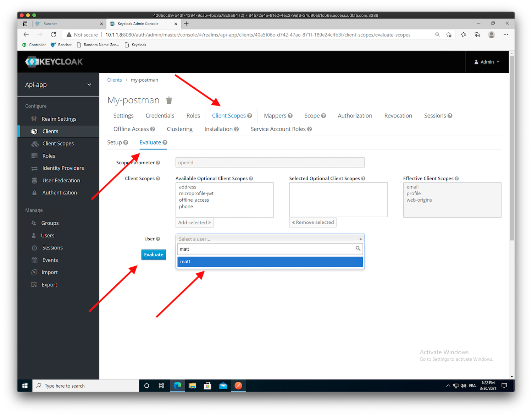Open File Explorer from taskbar
This screenshot has height=415, width=532.
(193, 386)
